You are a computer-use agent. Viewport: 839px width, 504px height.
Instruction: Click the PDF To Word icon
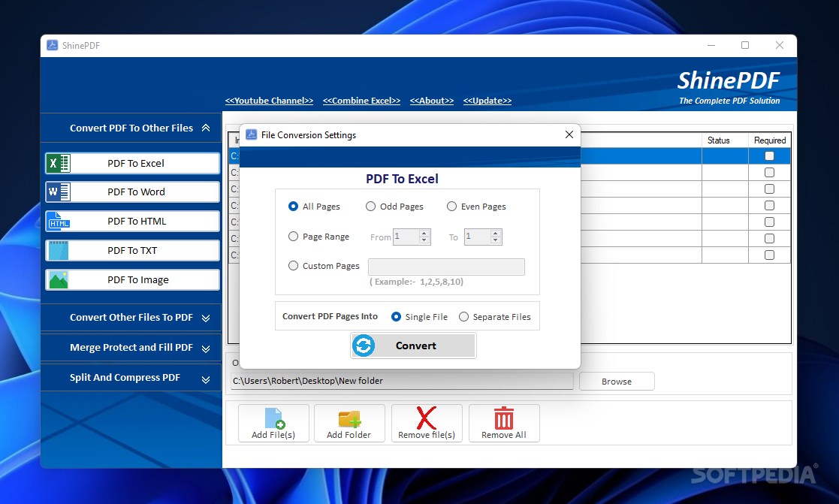tap(59, 192)
